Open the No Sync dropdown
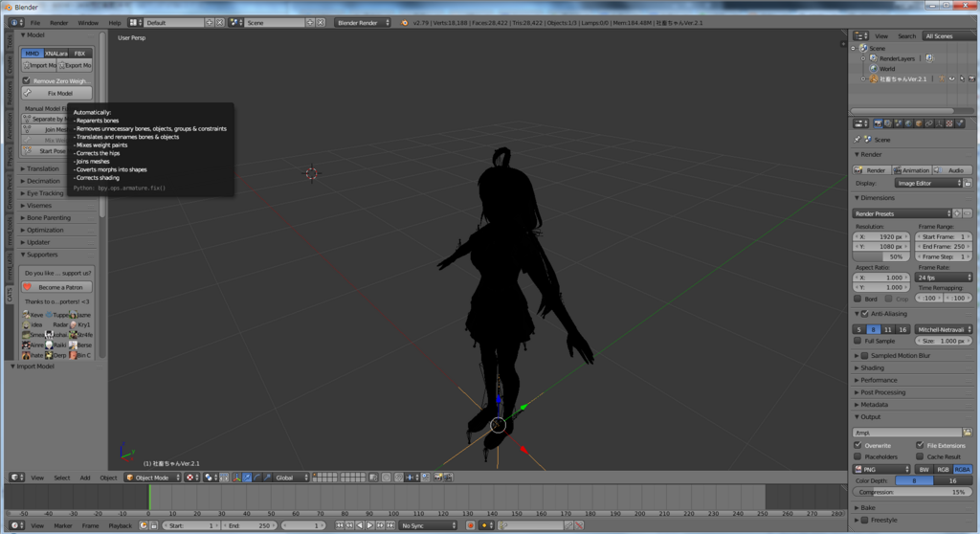Image resolution: width=980 pixels, height=534 pixels. coord(428,526)
